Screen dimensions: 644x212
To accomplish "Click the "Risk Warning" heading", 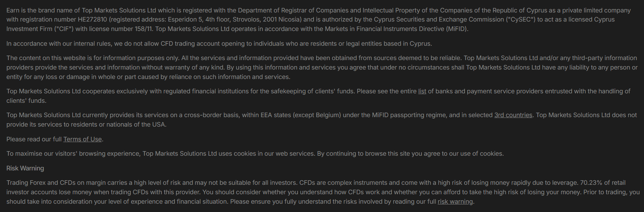I will [25, 169].
